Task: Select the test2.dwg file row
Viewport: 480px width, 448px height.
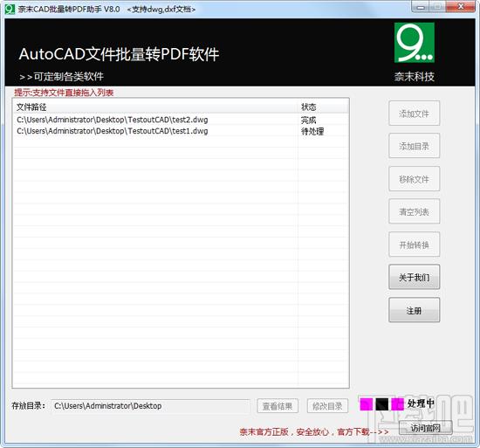Action: (181, 120)
